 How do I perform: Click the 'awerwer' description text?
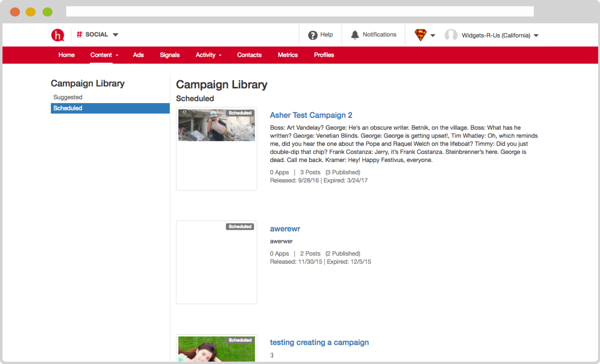click(x=281, y=241)
